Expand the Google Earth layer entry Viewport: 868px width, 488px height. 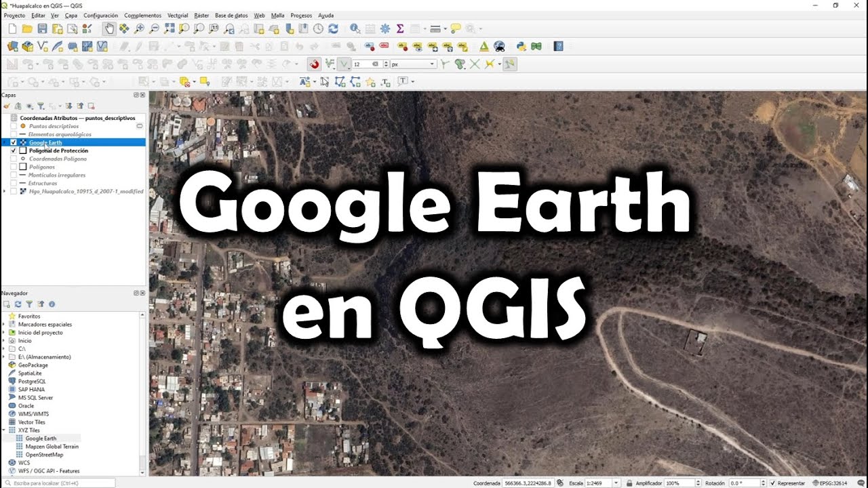[5, 142]
